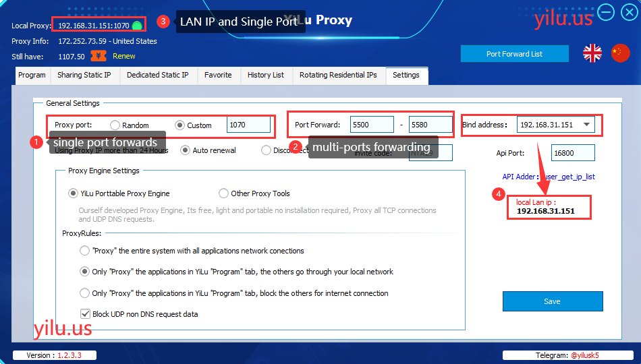Select Other Proxy Tools option

coord(223,193)
